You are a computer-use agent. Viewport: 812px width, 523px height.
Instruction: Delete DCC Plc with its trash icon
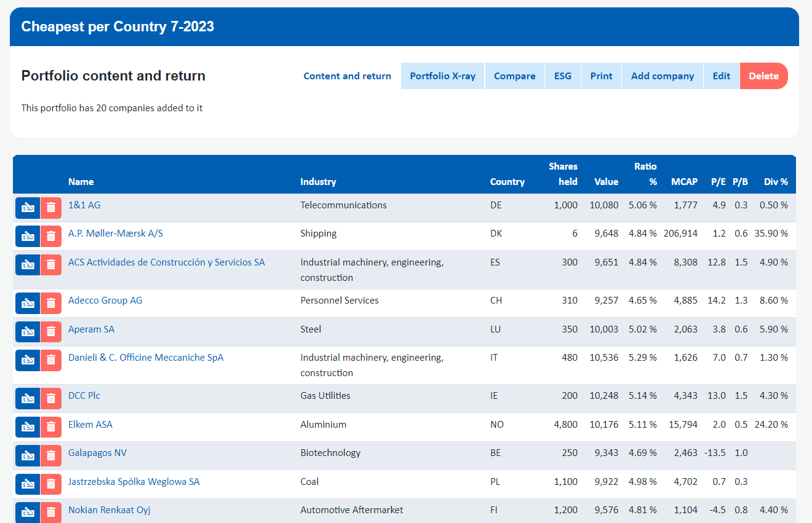click(51, 398)
